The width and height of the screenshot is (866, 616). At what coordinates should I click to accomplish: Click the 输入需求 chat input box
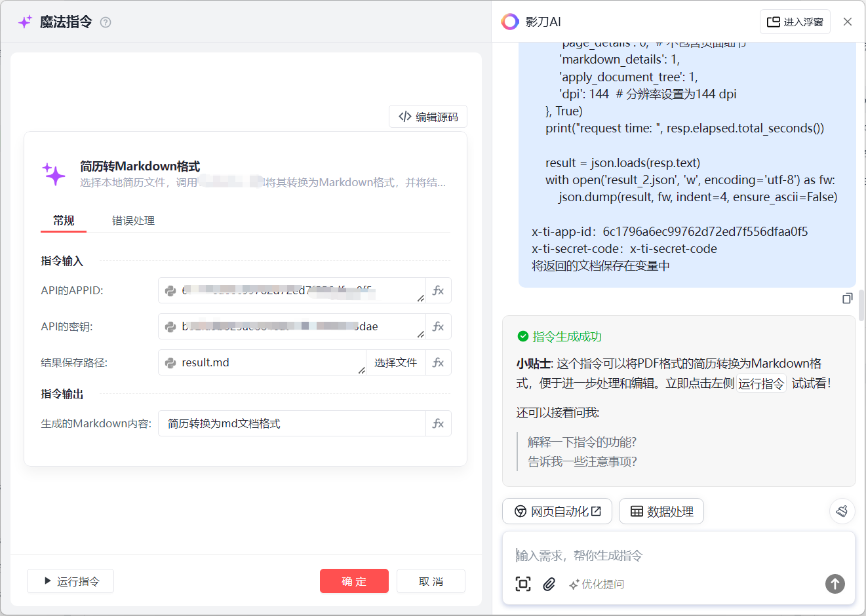(x=679, y=556)
